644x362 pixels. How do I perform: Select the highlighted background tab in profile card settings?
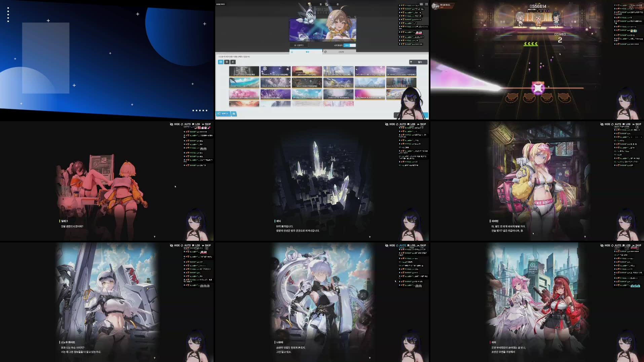306,52
